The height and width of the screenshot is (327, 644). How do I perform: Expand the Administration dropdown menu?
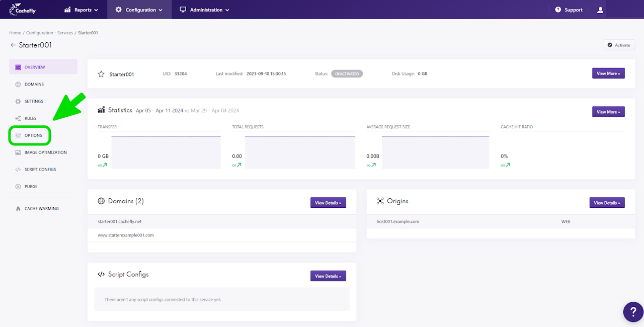204,10
